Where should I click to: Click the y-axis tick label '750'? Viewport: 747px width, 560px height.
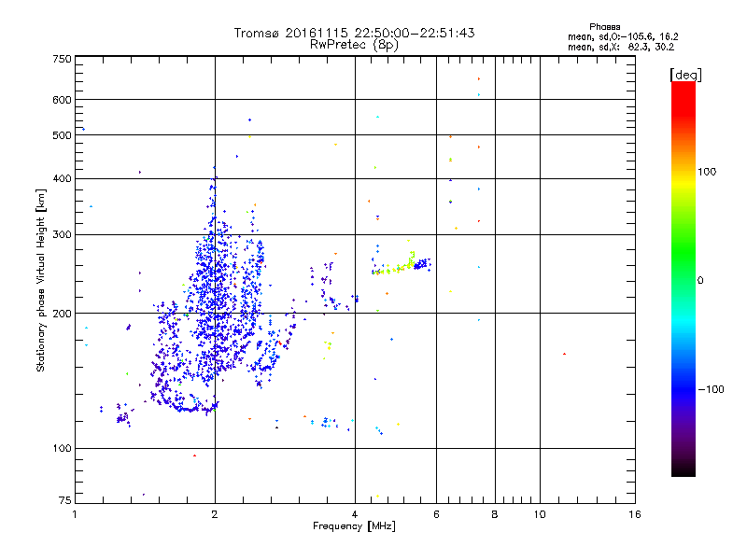(x=62, y=59)
